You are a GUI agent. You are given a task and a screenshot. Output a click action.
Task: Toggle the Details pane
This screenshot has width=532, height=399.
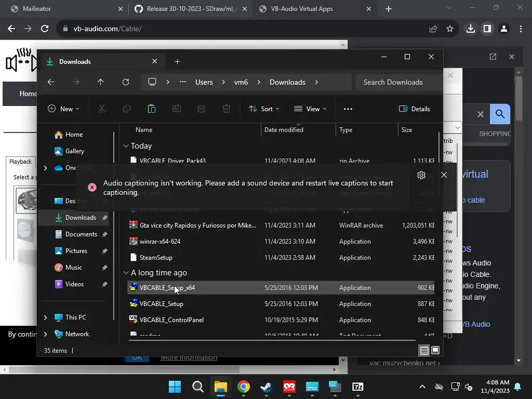415,109
